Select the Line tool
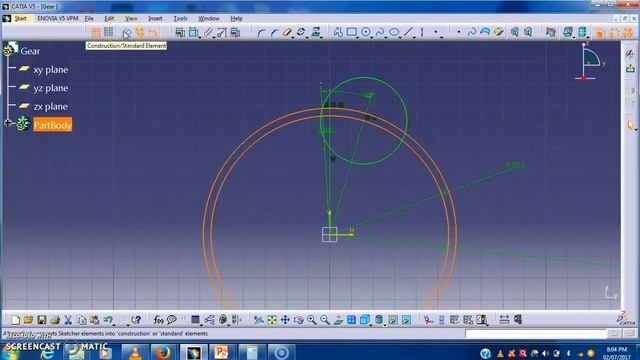The width and height of the screenshot is (640, 360). coord(408,32)
